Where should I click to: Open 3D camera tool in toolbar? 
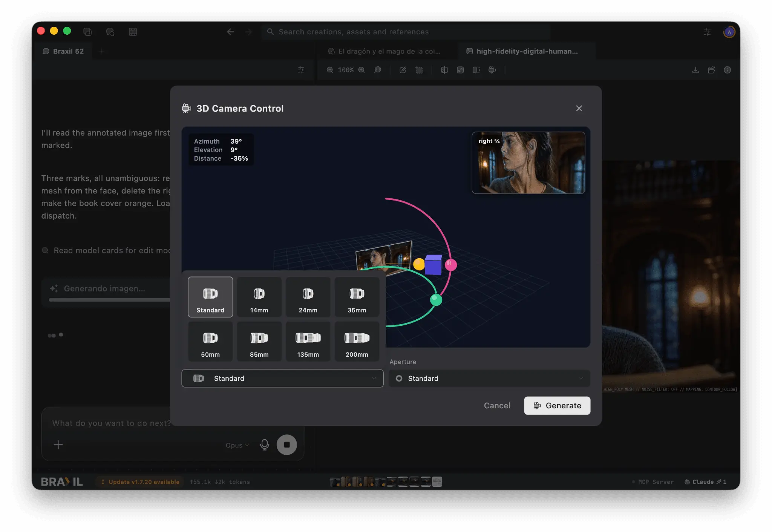tap(492, 70)
